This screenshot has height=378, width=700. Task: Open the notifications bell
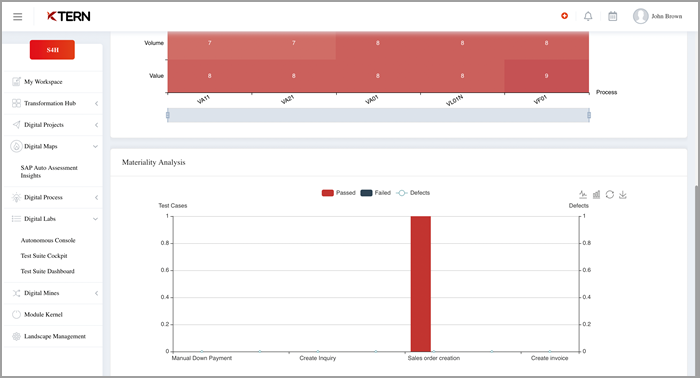click(x=588, y=17)
